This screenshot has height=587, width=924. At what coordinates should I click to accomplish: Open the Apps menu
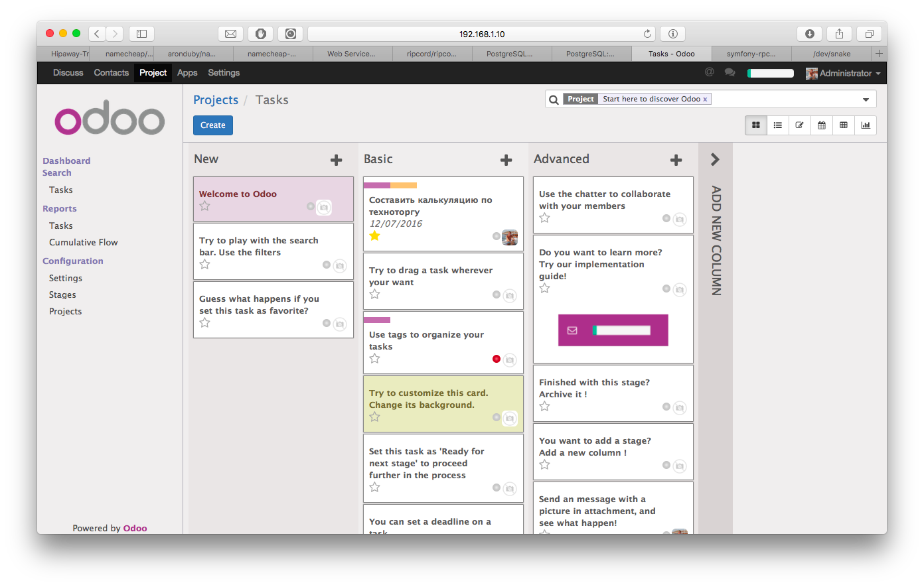(187, 73)
